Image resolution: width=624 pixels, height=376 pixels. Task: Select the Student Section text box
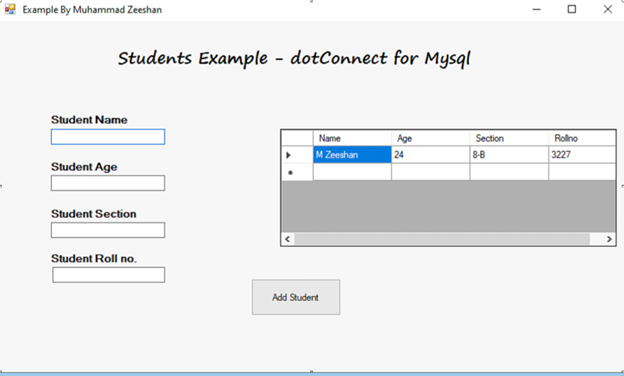(108, 230)
